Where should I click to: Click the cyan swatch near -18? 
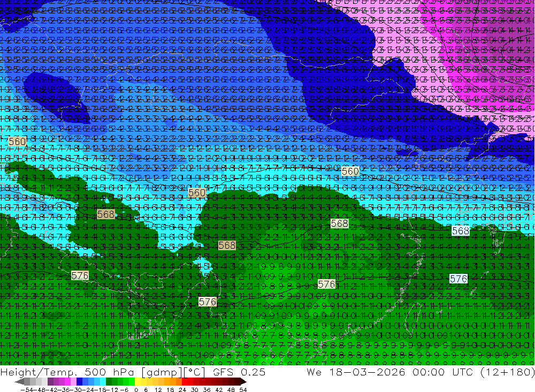[103, 382]
